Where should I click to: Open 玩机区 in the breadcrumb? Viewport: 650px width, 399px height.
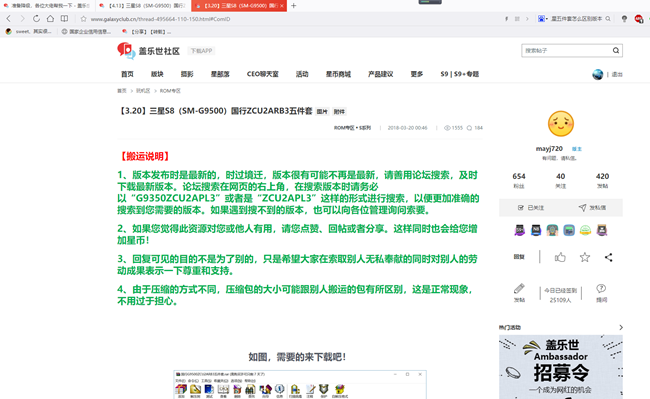[143, 91]
